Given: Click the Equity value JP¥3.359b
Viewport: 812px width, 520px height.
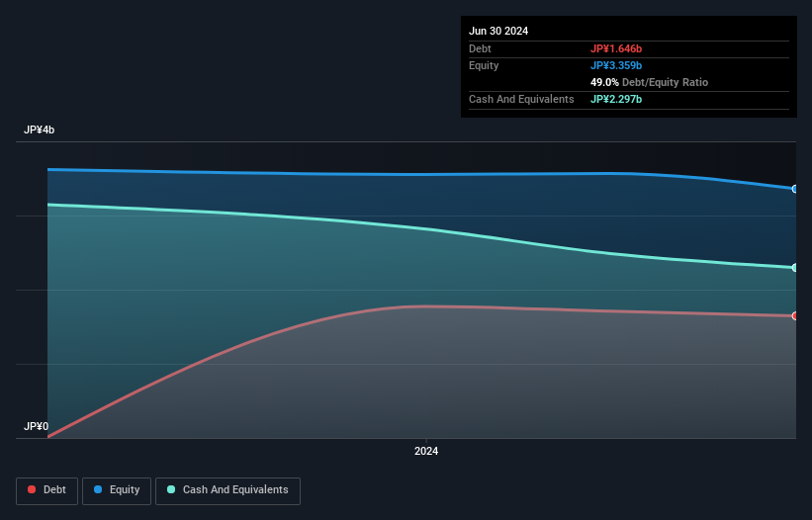Looking at the screenshot, I should tap(616, 65).
